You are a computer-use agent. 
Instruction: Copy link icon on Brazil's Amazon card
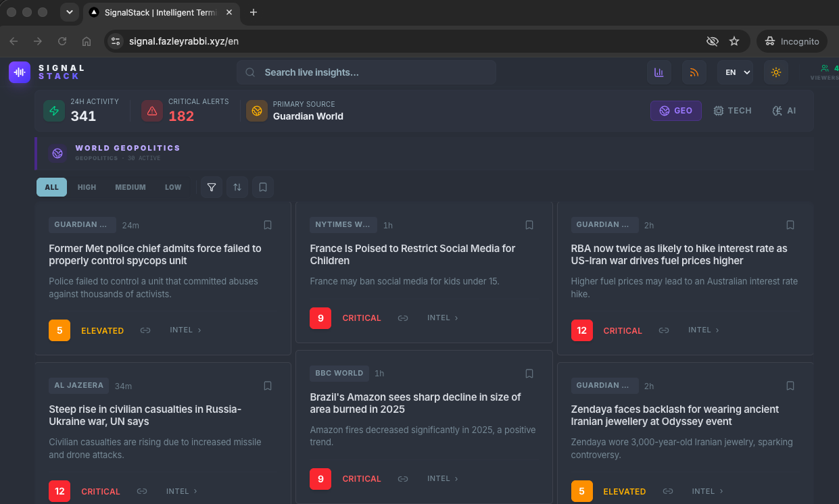tap(403, 479)
